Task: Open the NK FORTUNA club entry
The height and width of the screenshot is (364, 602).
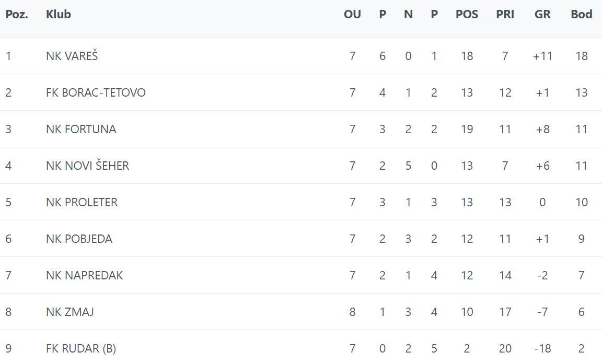Action: (x=81, y=129)
